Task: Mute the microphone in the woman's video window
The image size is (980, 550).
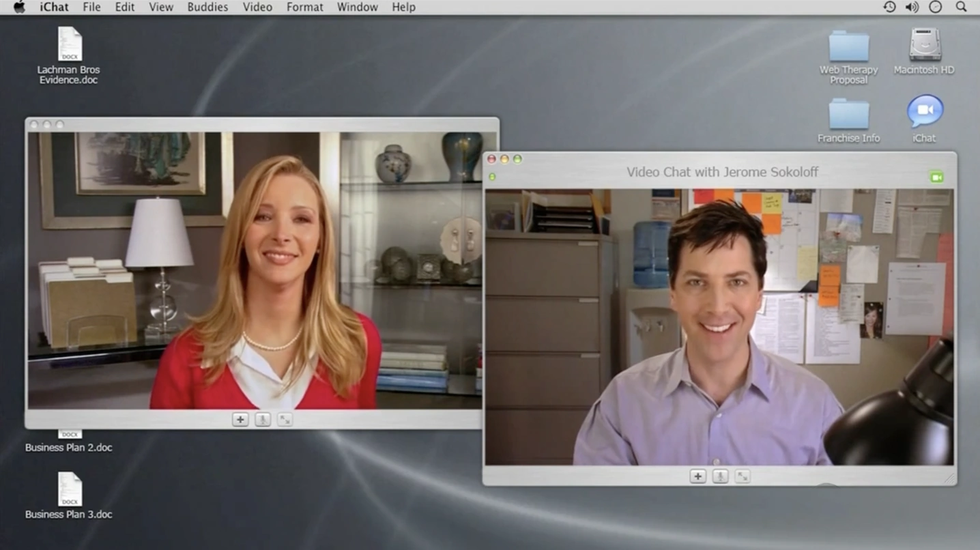Action: 263,420
